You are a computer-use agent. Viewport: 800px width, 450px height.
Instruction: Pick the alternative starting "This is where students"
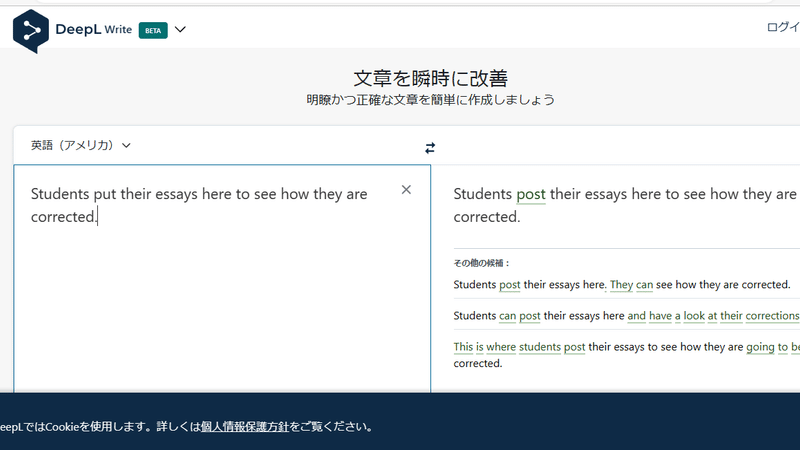(626, 355)
